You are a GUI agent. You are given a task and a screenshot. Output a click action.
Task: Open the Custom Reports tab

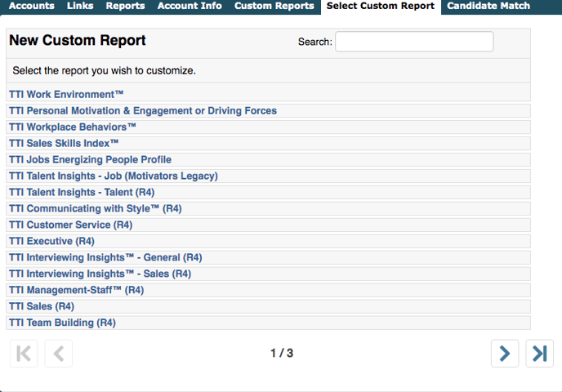[274, 6]
